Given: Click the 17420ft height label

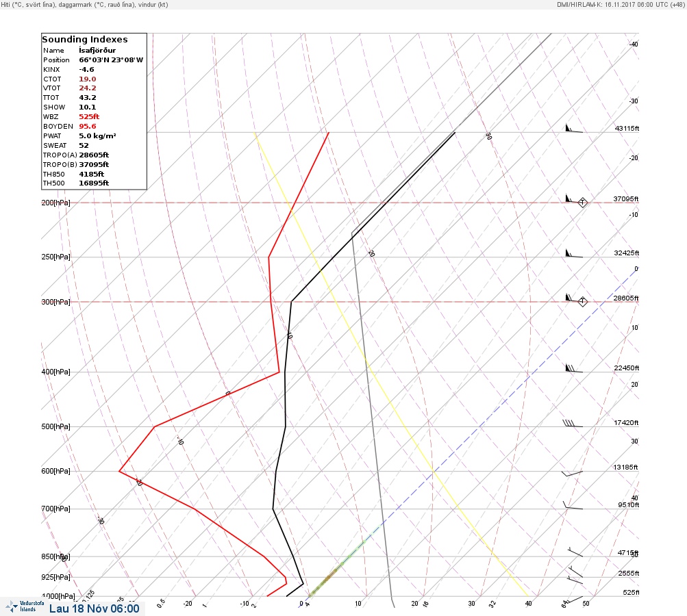Looking at the screenshot, I should click(626, 422).
